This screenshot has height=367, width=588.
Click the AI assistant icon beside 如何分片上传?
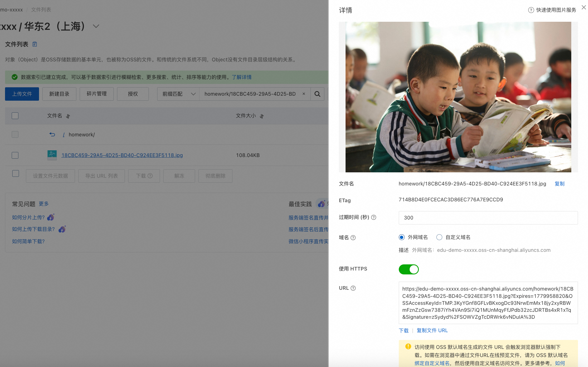(x=51, y=217)
